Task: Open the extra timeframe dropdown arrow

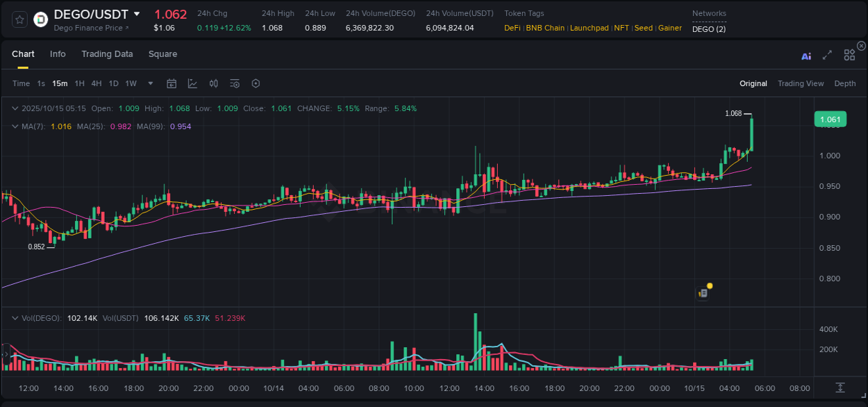Action: [149, 83]
